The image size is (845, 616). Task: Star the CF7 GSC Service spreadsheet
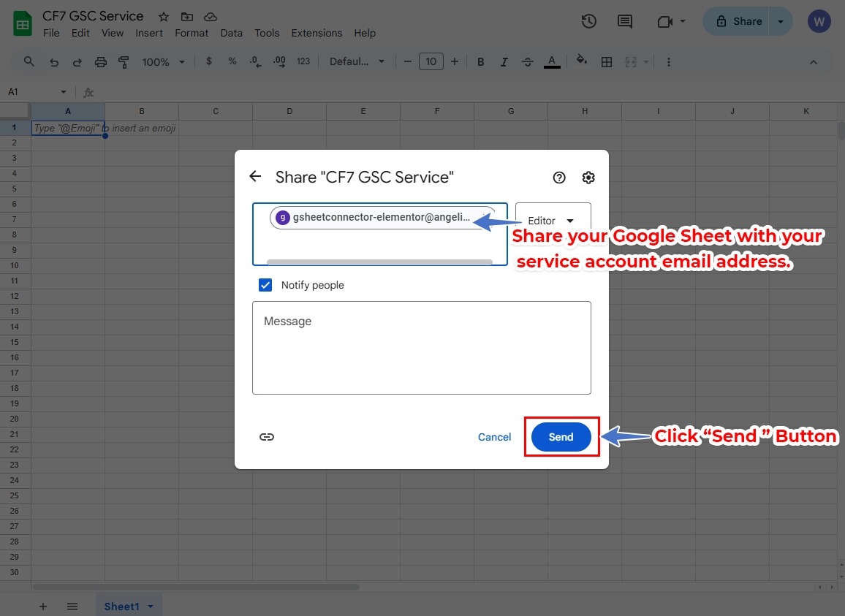(x=163, y=15)
